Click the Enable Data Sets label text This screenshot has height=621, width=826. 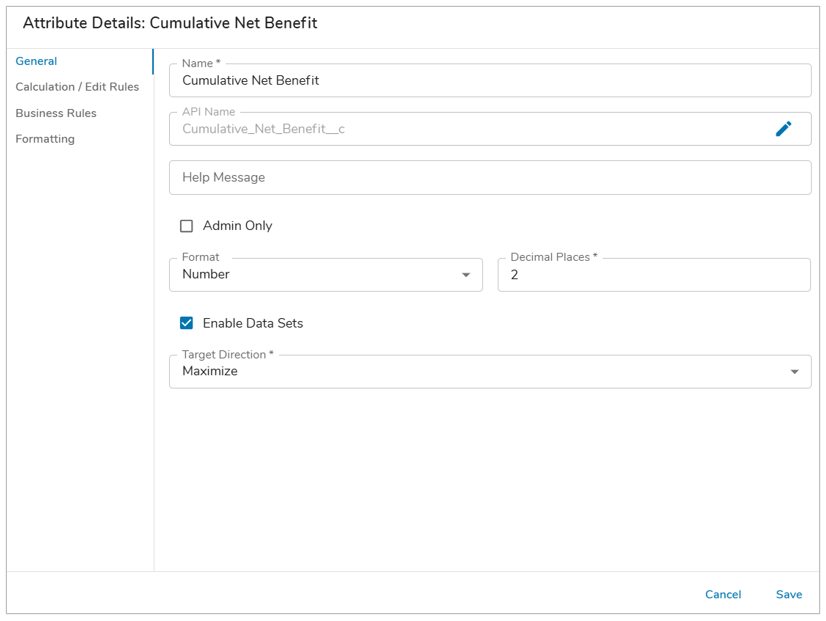tap(252, 323)
